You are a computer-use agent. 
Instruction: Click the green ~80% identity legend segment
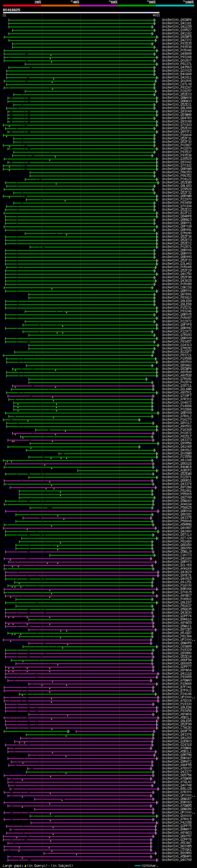(x=137, y=6)
